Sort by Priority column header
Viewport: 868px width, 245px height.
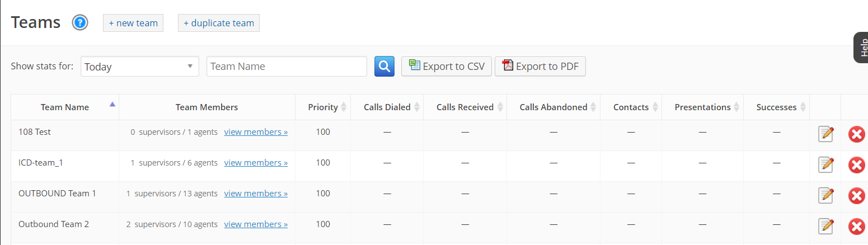323,107
